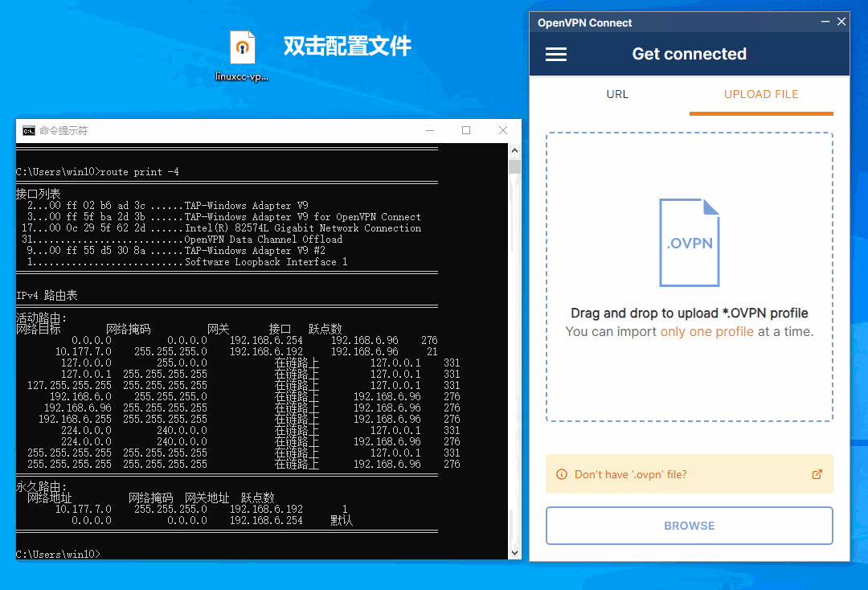
Task: Minimize the Command Prompt window
Action: pyautogui.click(x=430, y=130)
